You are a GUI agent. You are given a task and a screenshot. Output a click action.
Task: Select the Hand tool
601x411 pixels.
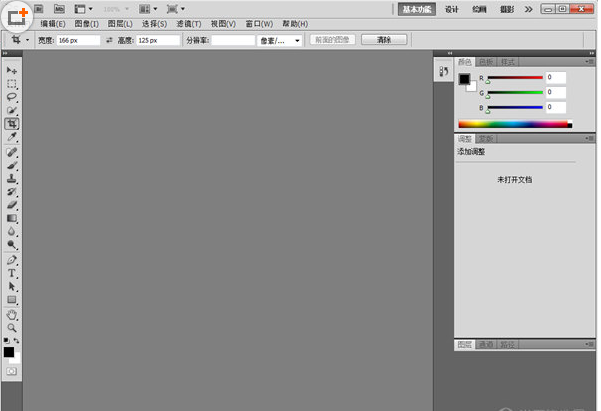[x=11, y=315]
